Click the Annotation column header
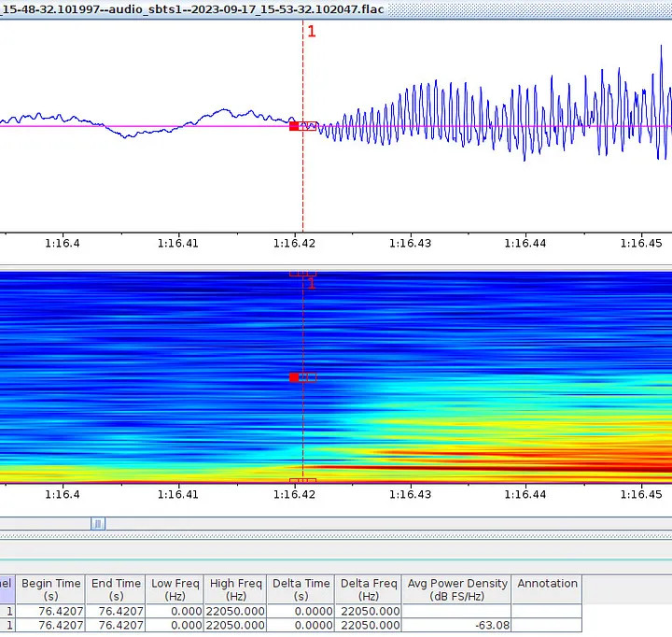This screenshot has width=672, height=637. [547, 584]
